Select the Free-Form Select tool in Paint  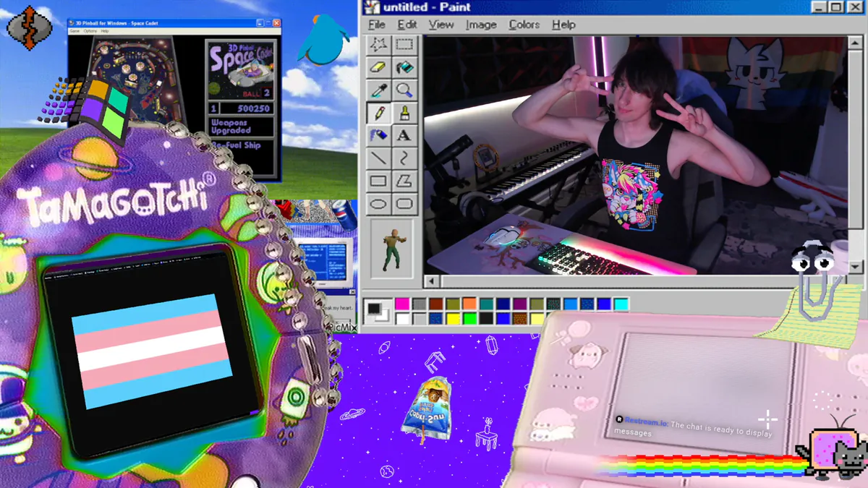pyautogui.click(x=378, y=45)
